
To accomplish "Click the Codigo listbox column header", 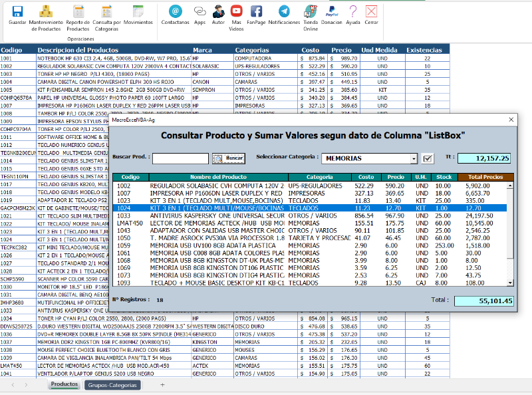I will [130, 177].
